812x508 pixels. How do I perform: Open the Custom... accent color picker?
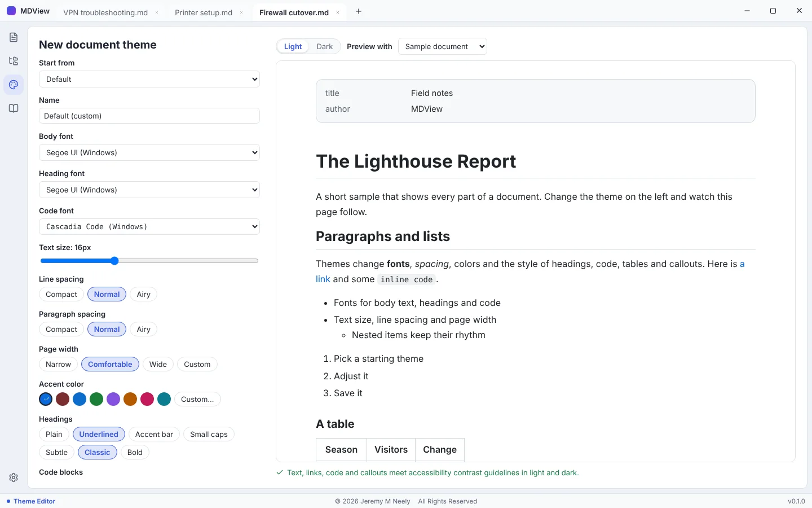coord(197,399)
